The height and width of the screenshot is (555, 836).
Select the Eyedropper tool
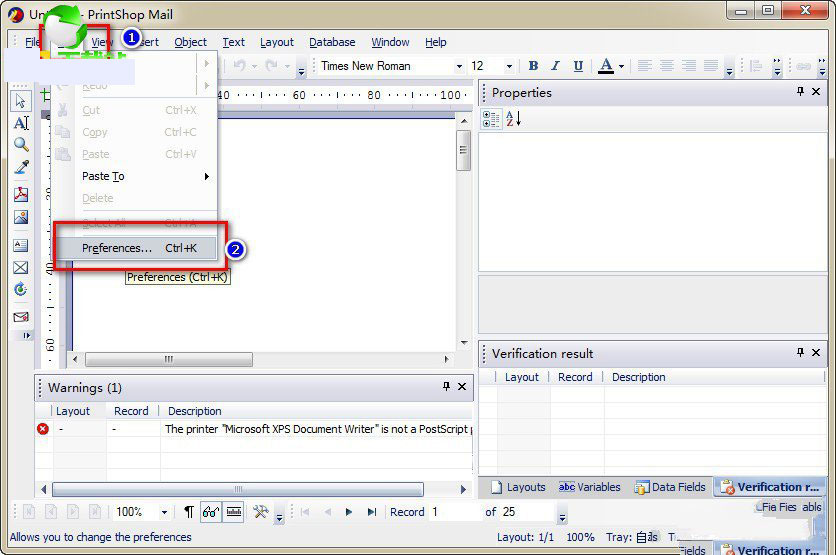[x=21, y=167]
